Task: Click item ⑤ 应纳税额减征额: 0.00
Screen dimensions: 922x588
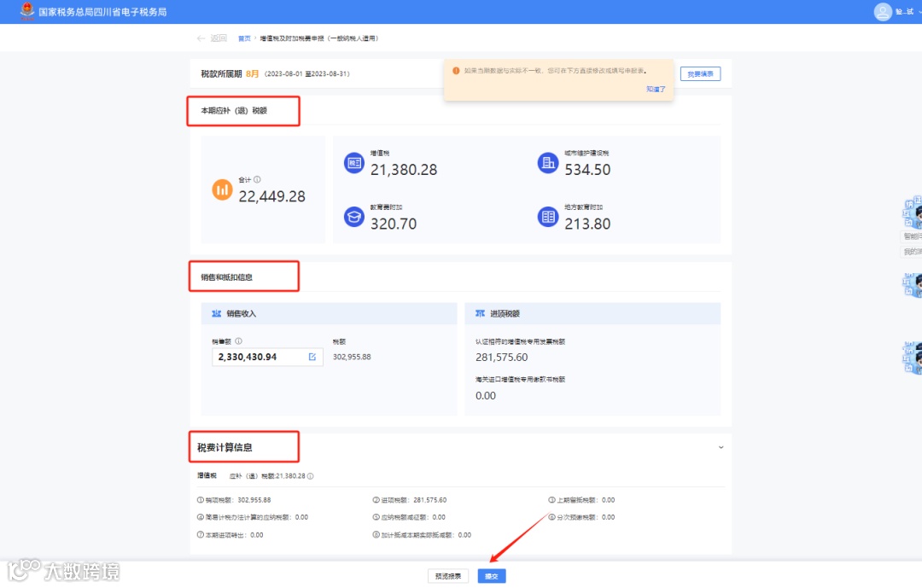Action: tap(409, 517)
